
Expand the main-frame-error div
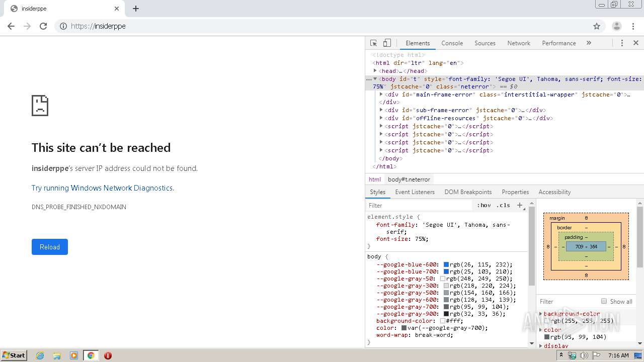[381, 95]
